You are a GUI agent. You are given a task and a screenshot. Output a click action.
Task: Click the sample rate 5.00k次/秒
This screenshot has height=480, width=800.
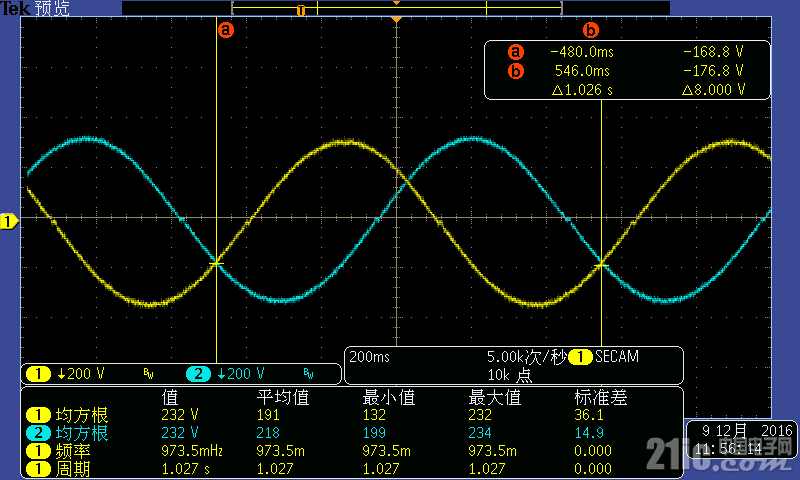(526, 357)
